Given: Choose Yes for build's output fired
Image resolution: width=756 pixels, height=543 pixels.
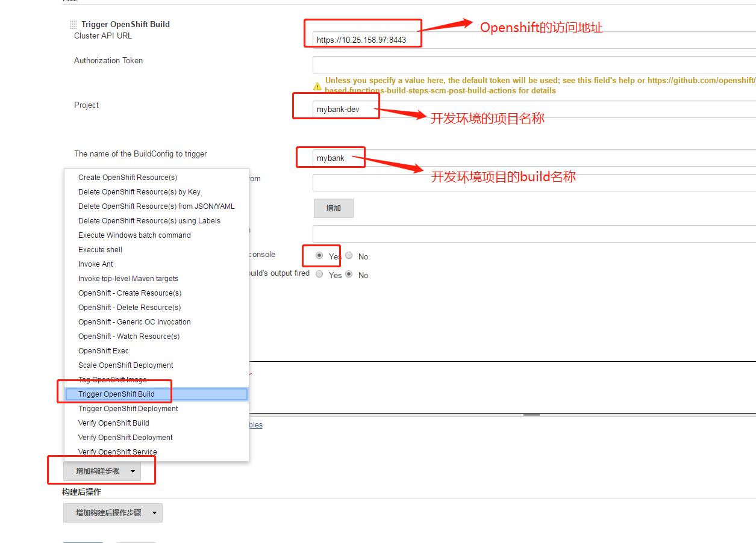Looking at the screenshot, I should [319, 274].
